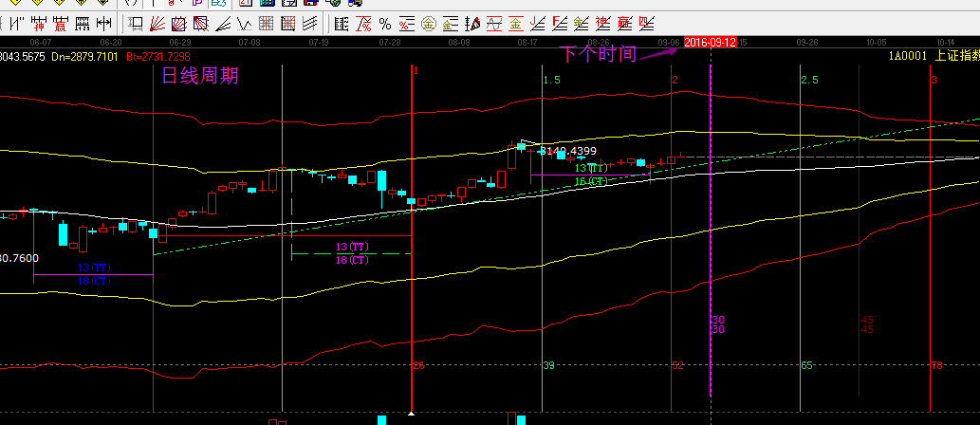This screenshot has height=425, width=980.
Task: Pick the horizontal width arrows measuring tool
Action: (103, 24)
